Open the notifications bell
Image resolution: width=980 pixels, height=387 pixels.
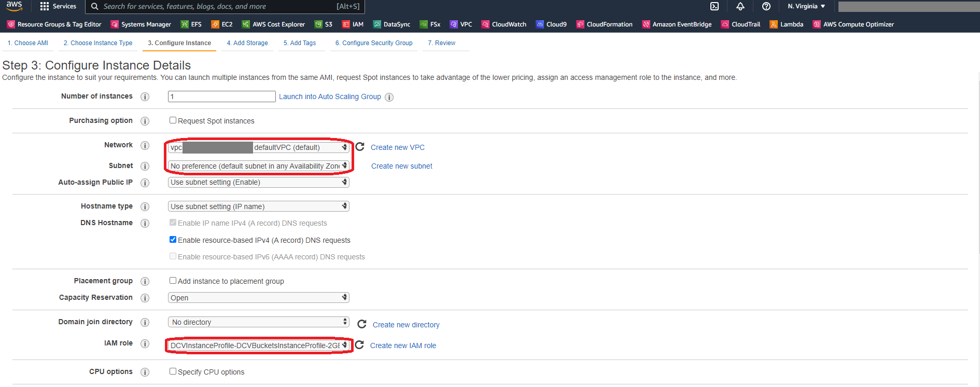[740, 6]
